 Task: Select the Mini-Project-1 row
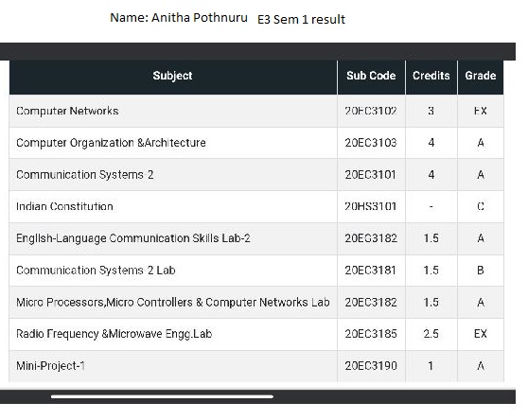tap(256, 366)
